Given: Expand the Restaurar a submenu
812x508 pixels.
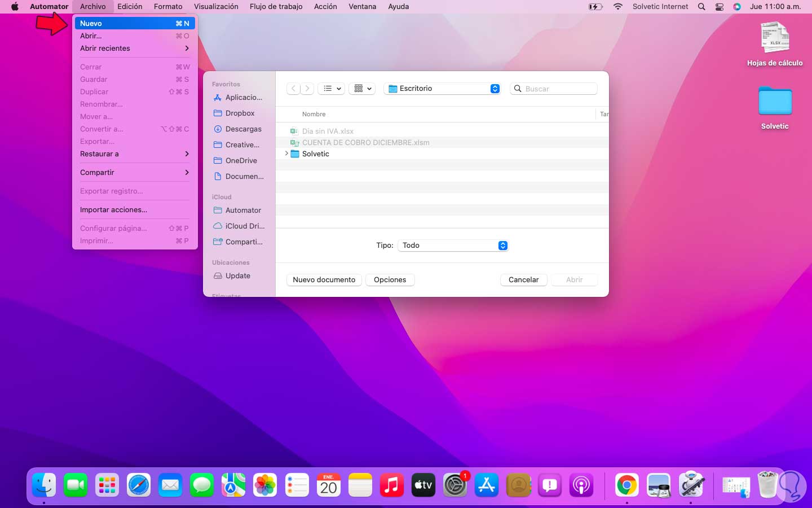Looking at the screenshot, I should point(135,154).
